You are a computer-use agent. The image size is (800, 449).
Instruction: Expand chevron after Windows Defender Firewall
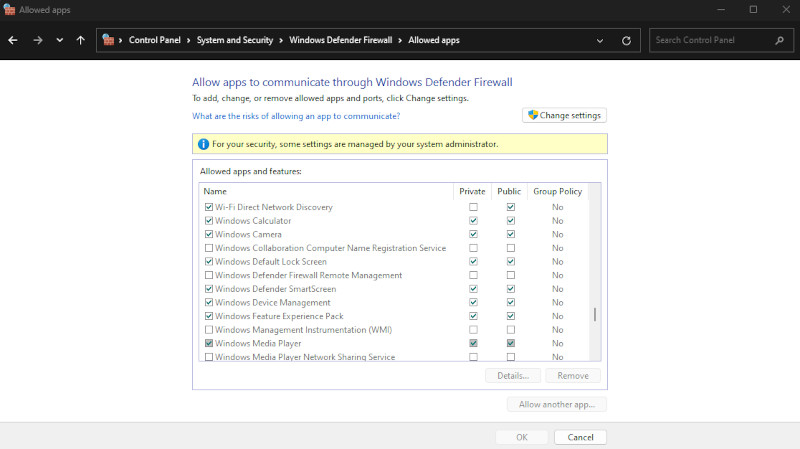tap(400, 40)
